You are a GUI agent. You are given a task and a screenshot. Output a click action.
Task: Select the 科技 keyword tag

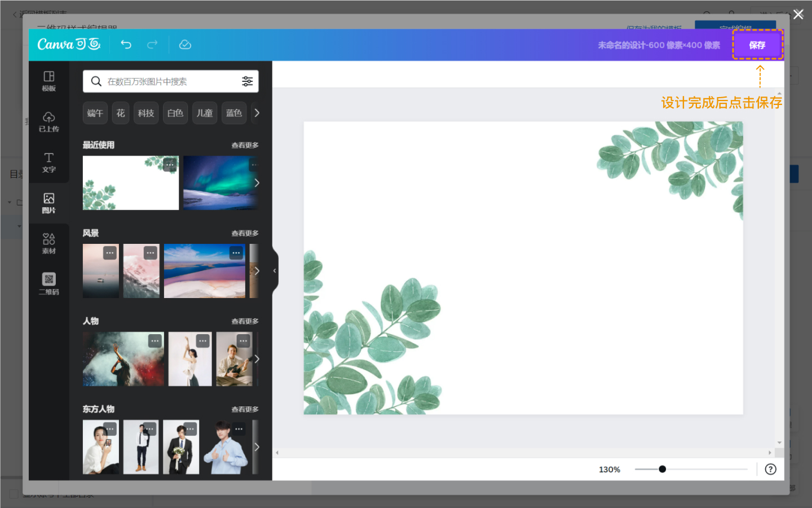(146, 113)
